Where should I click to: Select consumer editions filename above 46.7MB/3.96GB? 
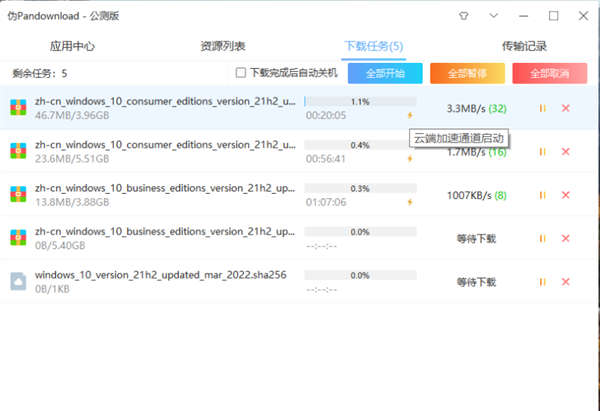(165, 101)
